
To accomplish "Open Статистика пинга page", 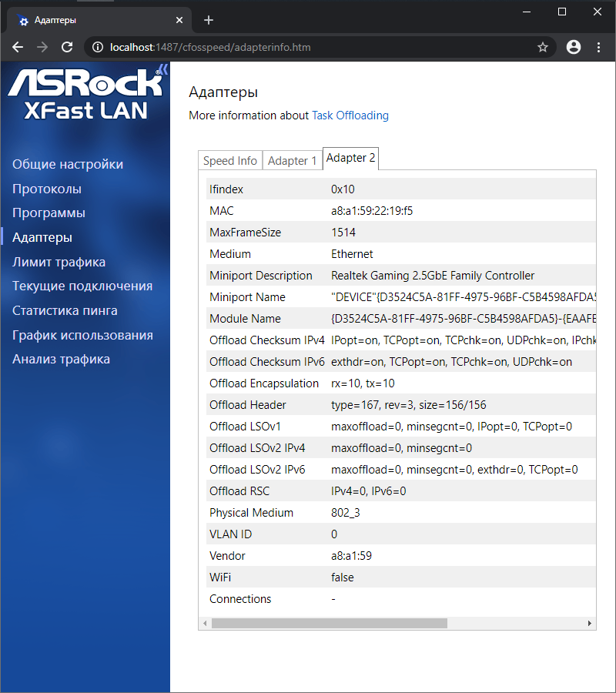I will pos(65,310).
